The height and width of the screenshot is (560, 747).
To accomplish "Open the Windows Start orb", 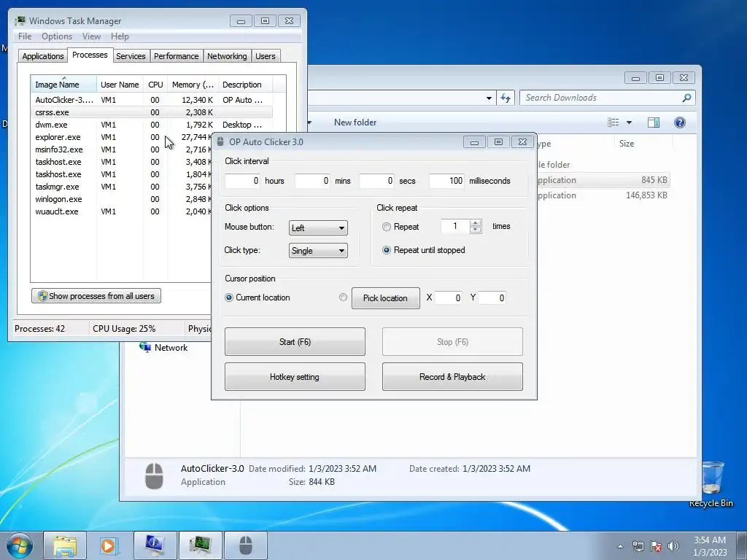I will [x=19, y=545].
